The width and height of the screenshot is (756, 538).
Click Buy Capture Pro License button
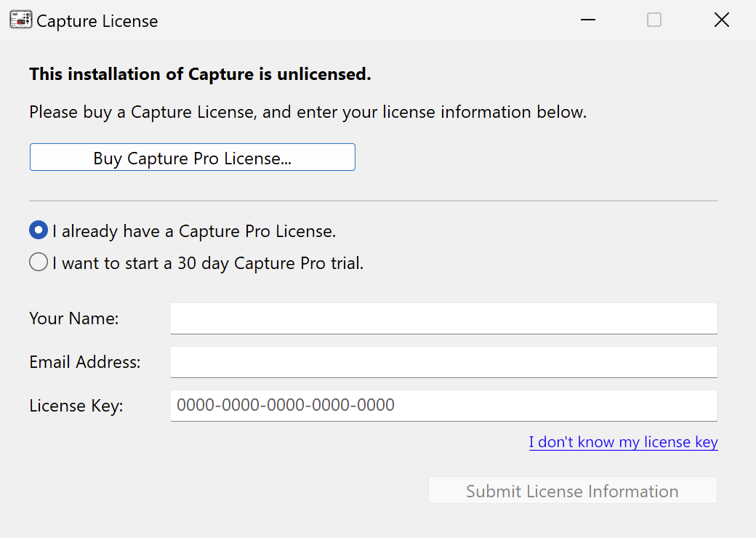193,157
